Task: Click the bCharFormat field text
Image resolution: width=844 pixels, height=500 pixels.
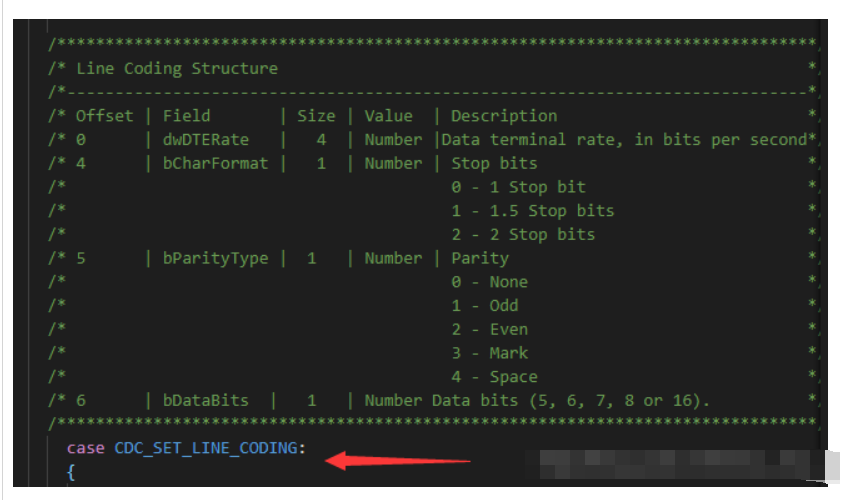Action: click(x=215, y=164)
